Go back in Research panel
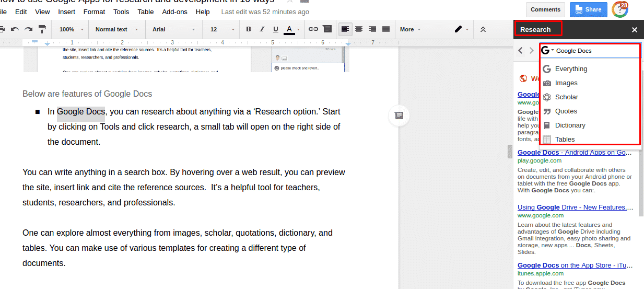Screen dimensions: 644x289 520,51
